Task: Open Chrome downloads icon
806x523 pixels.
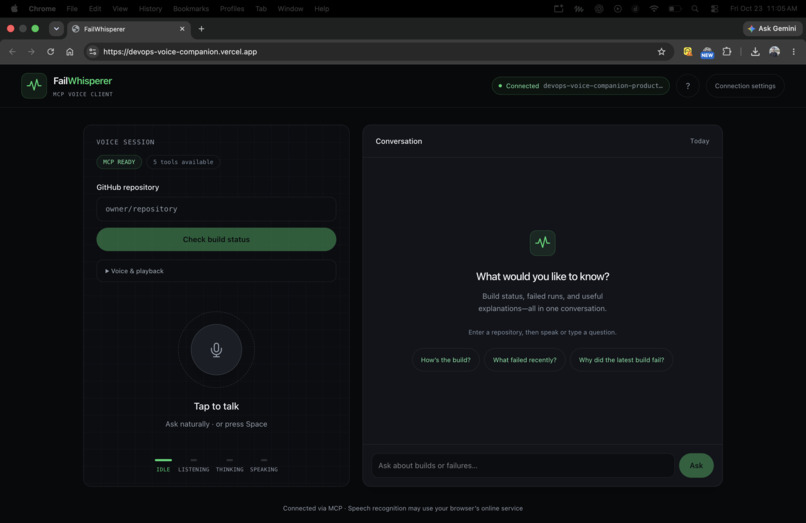Action: point(755,51)
